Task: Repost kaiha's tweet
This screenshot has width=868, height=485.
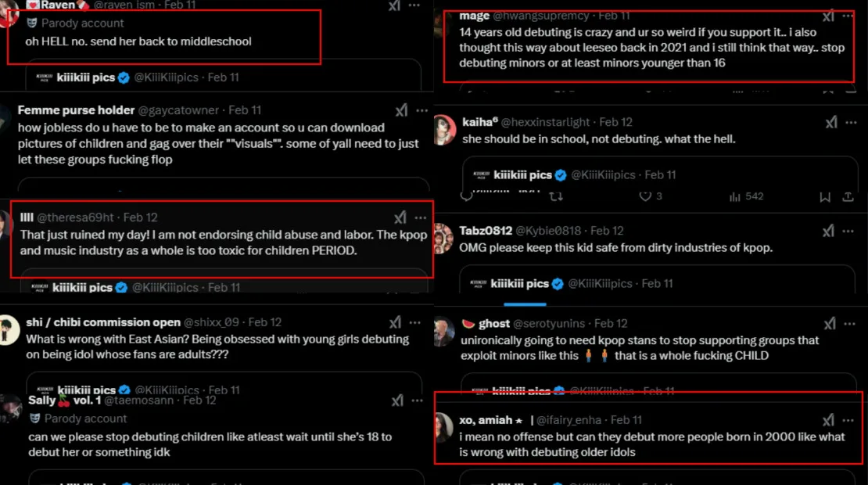Action: 556,197
